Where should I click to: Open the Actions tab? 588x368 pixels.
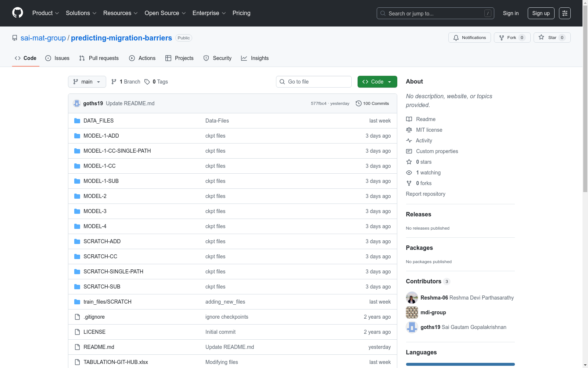click(142, 58)
